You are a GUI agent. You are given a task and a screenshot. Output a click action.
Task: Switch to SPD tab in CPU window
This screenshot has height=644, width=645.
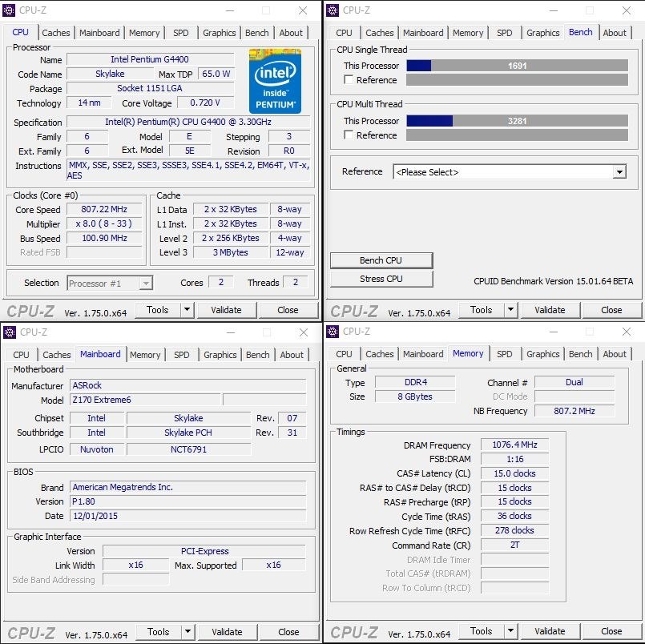pos(180,33)
